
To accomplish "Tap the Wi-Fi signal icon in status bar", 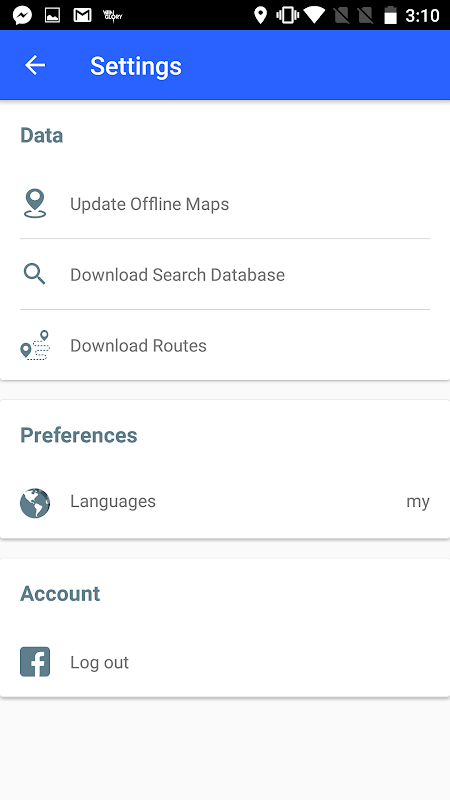I will tap(315, 15).
